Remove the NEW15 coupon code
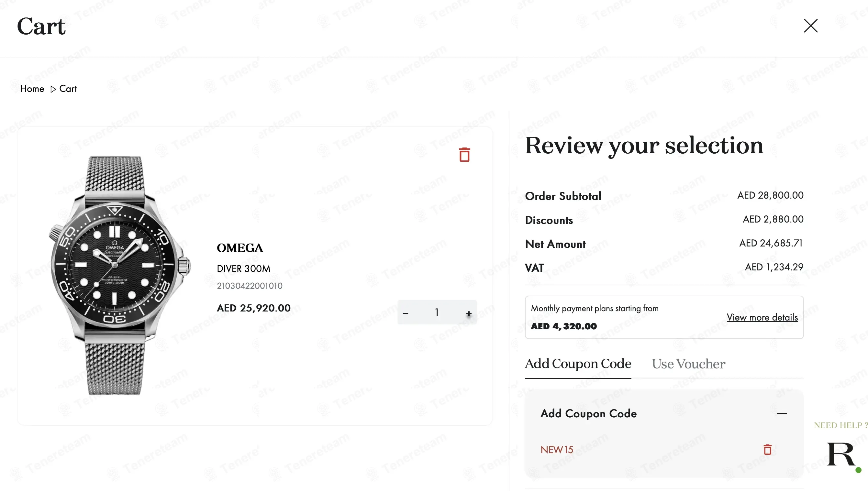 [x=767, y=449]
